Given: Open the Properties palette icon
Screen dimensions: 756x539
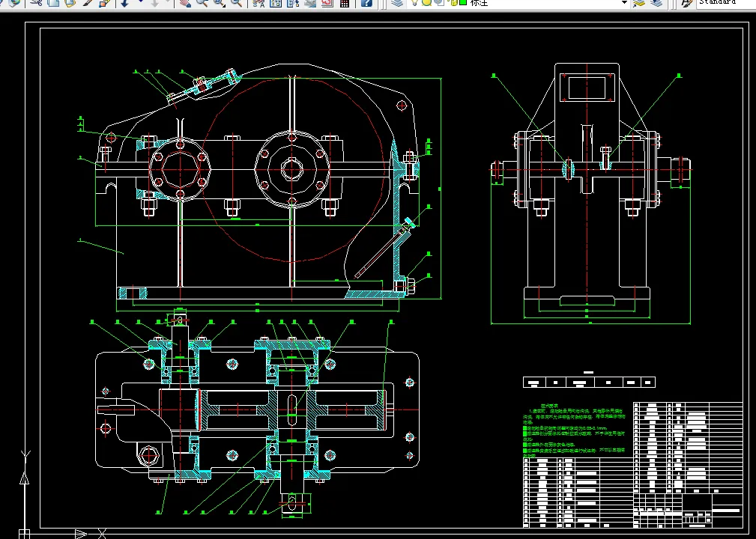Looking at the screenshot, I should [258, 3].
